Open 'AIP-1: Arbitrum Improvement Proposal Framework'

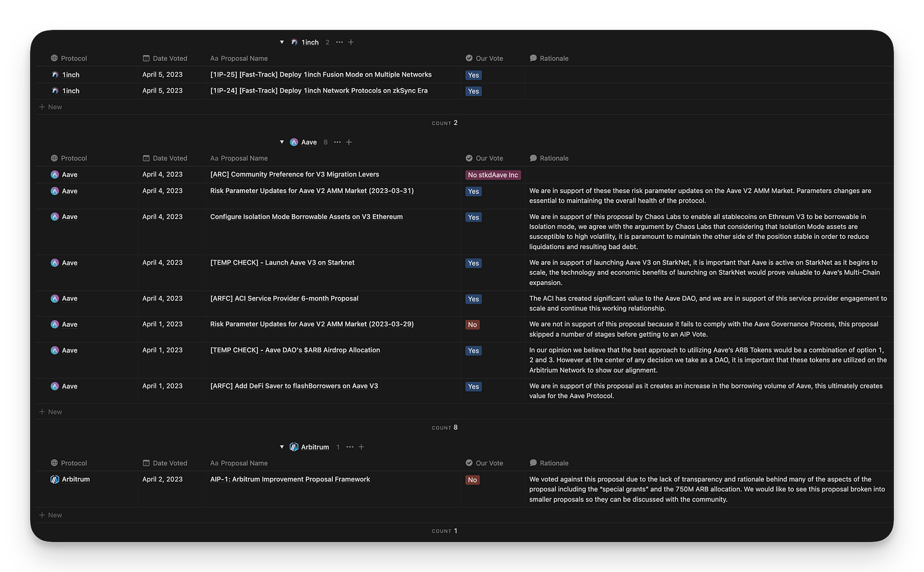[x=290, y=479]
